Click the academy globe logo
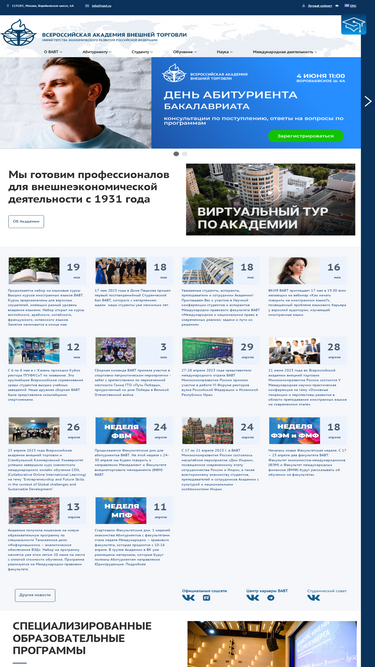This screenshot has width=375, height=667. pos(18,33)
